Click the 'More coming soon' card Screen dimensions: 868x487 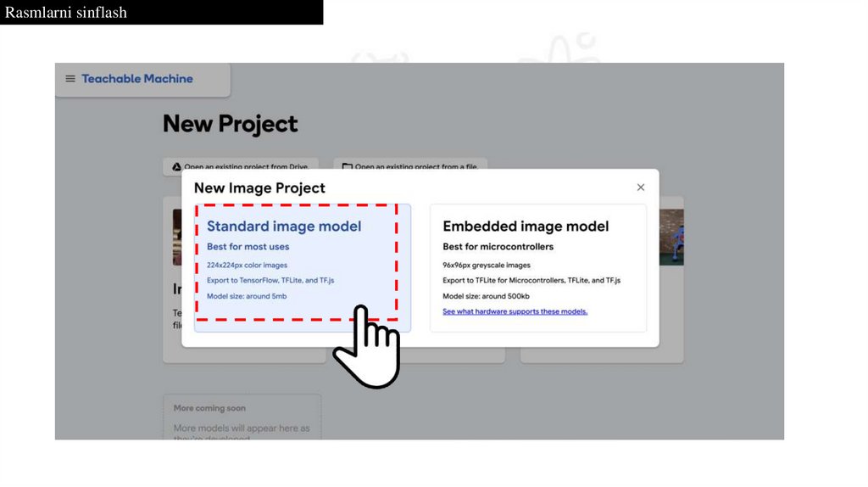pos(242,417)
